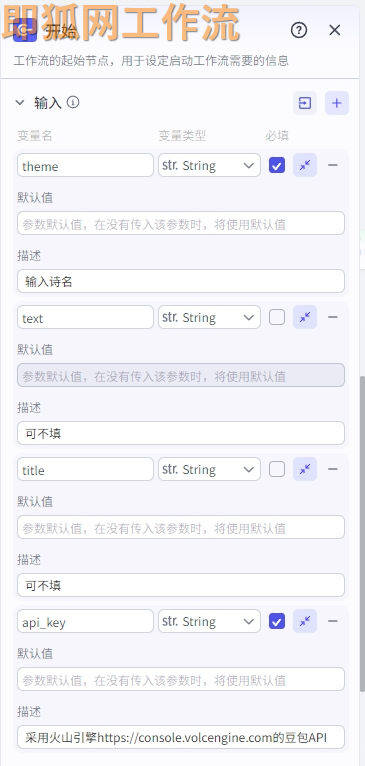Open the help question-mark icon

(299, 30)
